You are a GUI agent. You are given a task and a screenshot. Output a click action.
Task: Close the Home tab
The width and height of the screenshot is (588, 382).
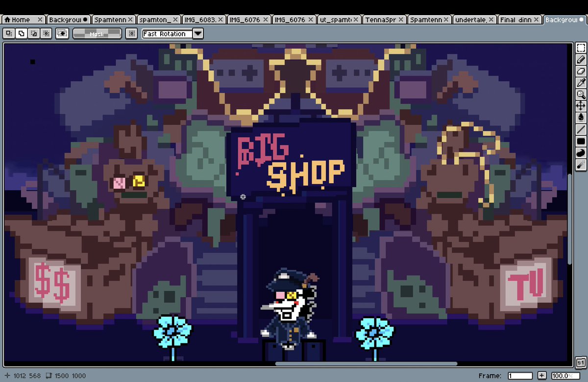[x=40, y=20]
